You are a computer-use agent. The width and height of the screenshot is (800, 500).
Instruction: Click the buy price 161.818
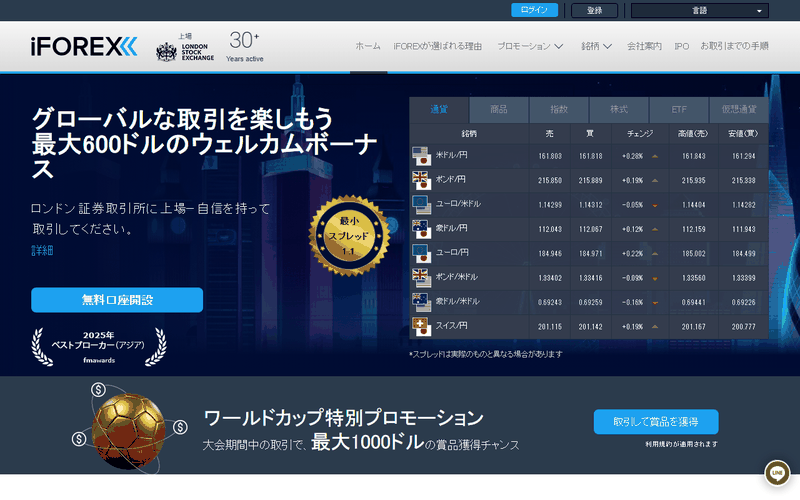(590, 156)
